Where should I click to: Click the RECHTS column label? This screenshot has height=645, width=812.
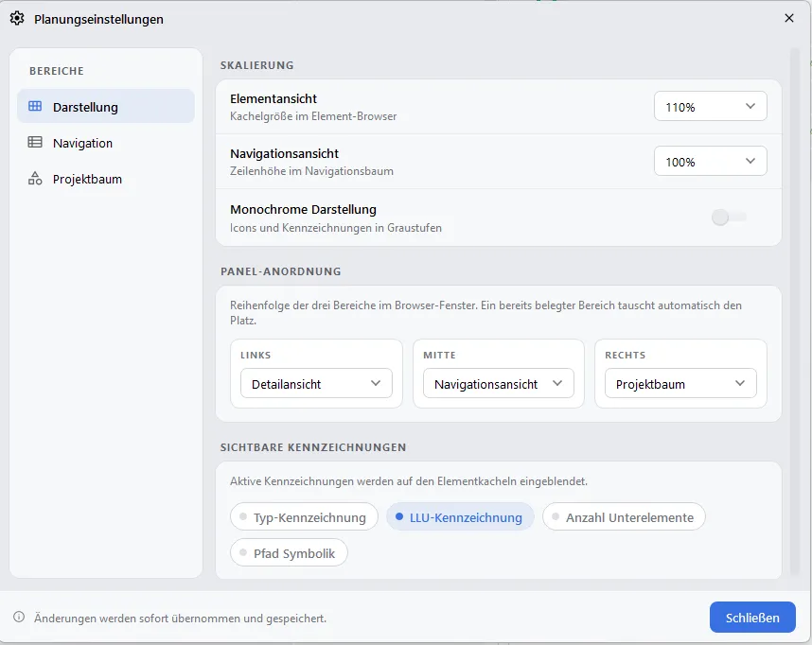[x=625, y=355]
